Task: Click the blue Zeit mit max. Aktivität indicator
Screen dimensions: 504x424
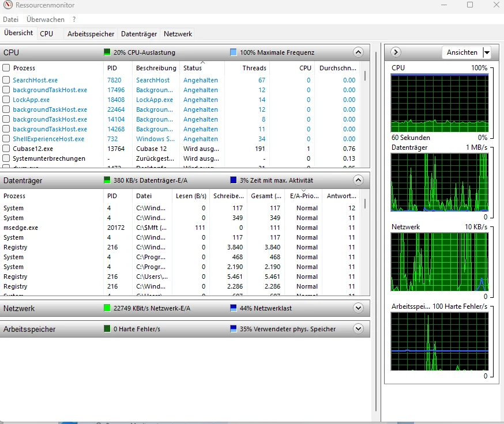Action: click(234, 180)
